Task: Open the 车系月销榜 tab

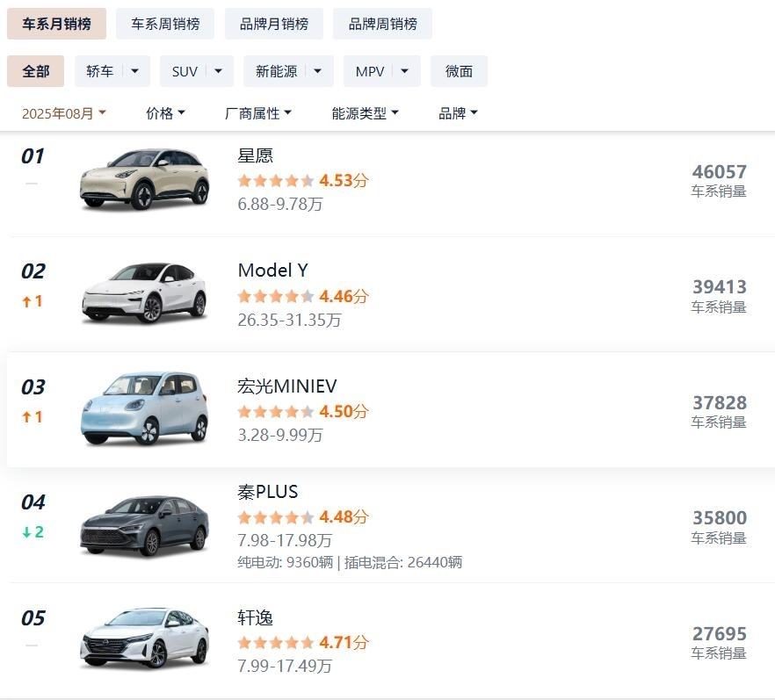Action: point(56,24)
